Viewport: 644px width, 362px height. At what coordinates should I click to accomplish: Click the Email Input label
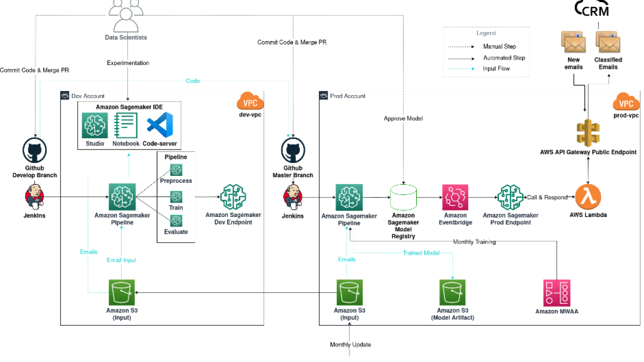point(121,260)
